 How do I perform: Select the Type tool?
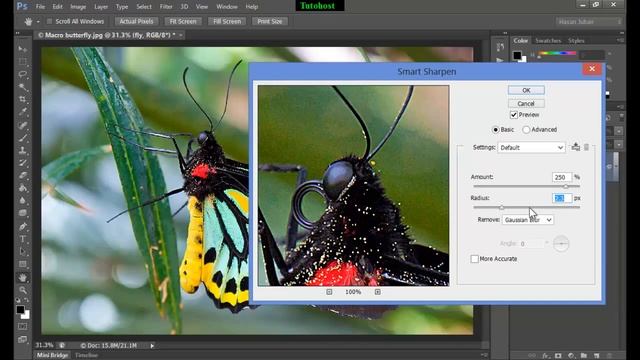pos(22,239)
